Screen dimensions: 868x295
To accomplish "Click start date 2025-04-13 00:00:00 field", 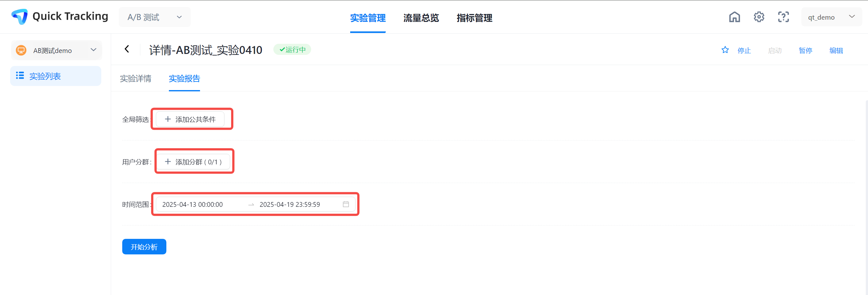I will pos(192,204).
